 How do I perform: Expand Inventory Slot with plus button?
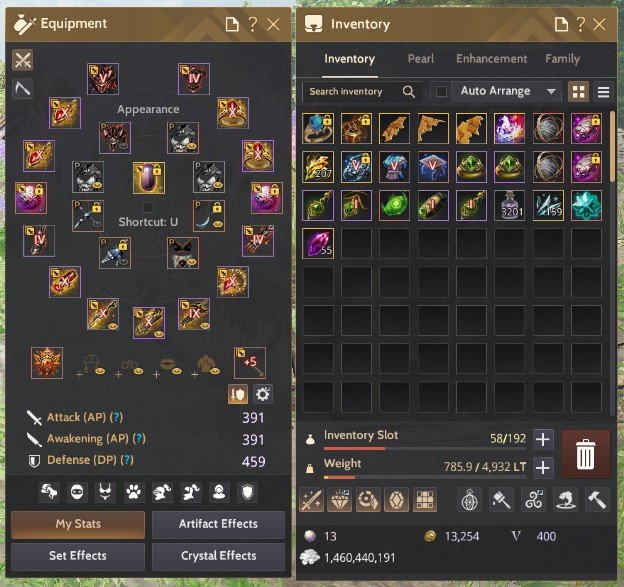tap(543, 439)
